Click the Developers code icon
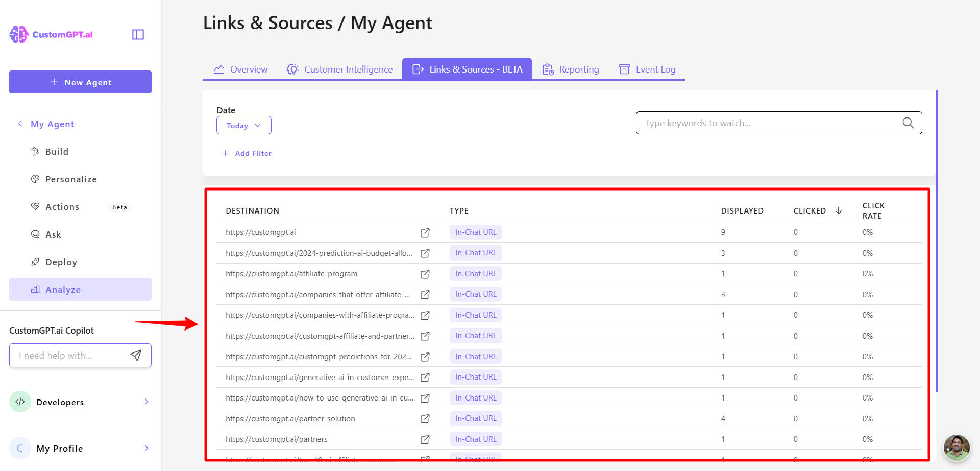The height and width of the screenshot is (471, 980). 20,402
